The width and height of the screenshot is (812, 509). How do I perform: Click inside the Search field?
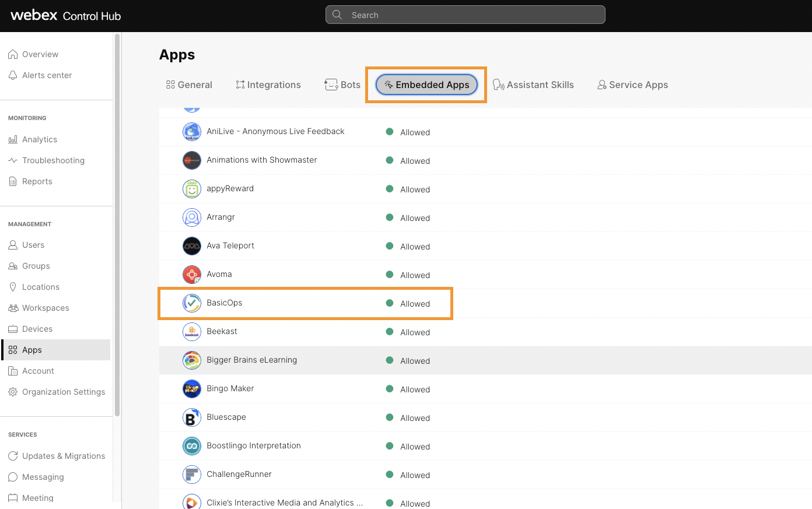pyautogui.click(x=465, y=15)
